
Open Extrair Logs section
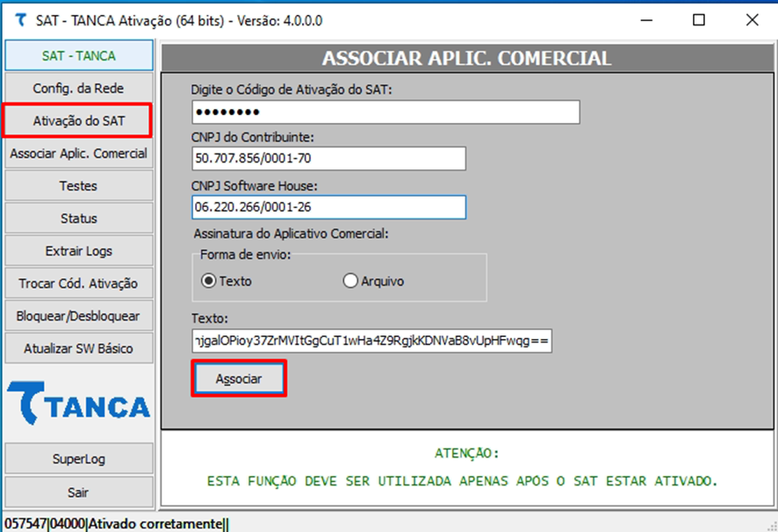tap(79, 251)
